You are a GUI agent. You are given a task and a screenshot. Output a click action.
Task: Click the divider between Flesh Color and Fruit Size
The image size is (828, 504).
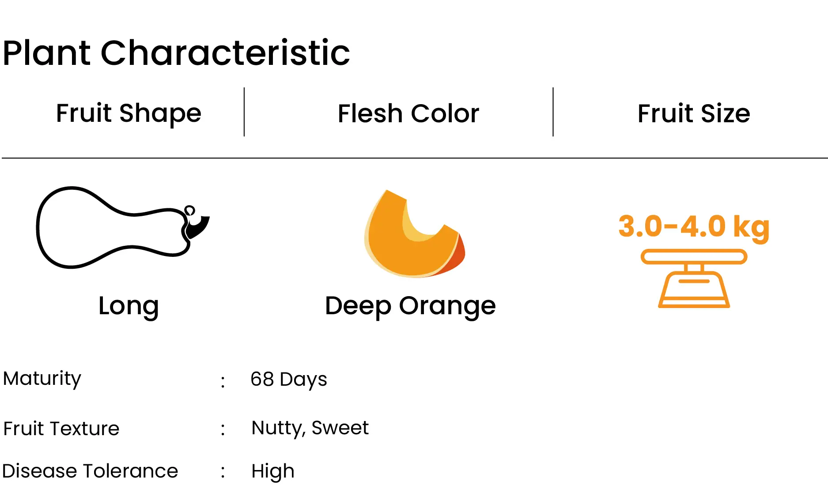tap(553, 112)
